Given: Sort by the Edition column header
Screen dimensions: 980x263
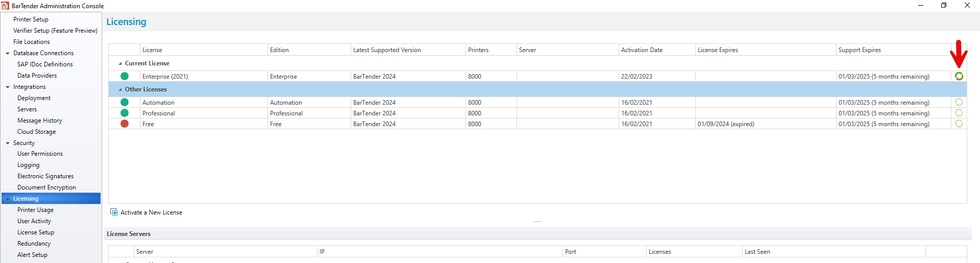Looking at the screenshot, I should click(x=309, y=50).
